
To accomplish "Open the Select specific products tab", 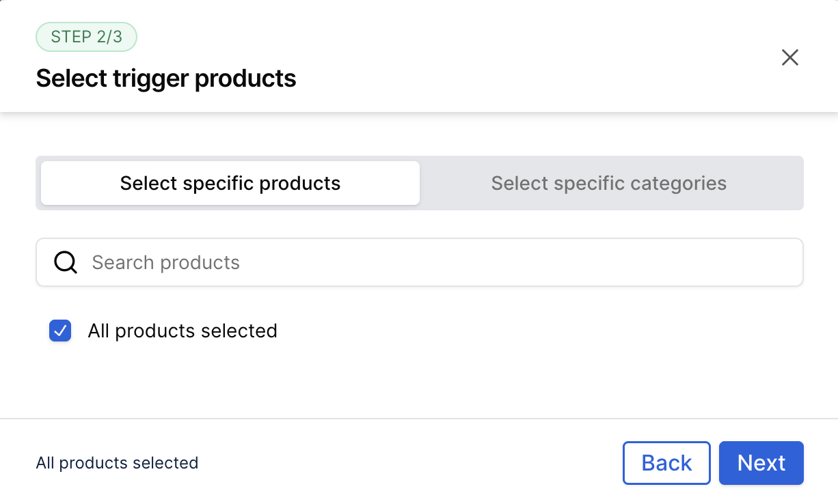I will 230,183.
